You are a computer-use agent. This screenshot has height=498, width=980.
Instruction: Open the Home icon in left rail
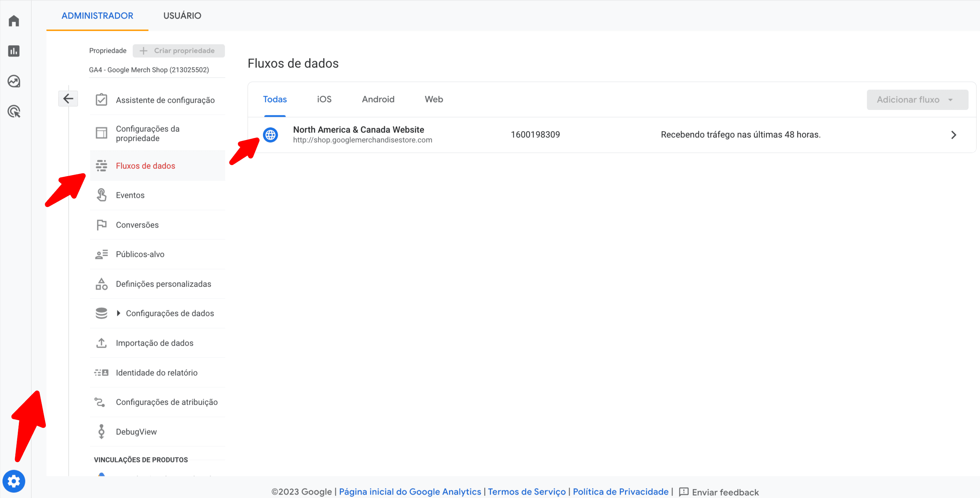(x=14, y=21)
